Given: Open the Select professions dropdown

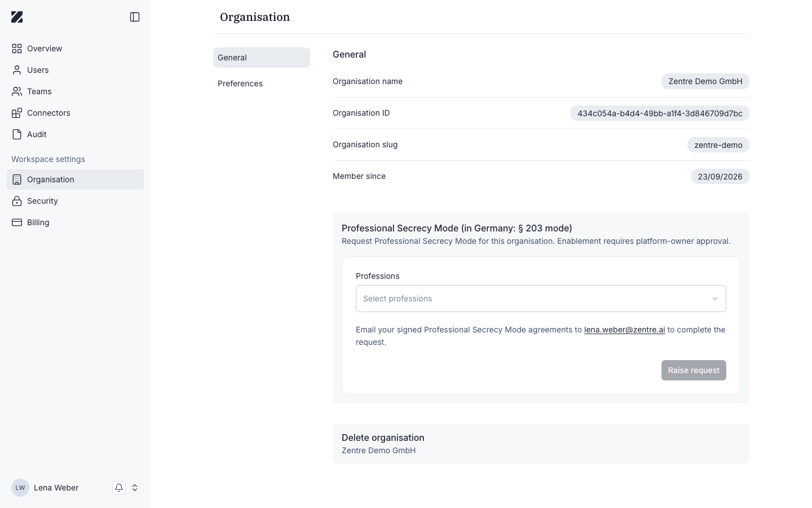Looking at the screenshot, I should pyautogui.click(x=541, y=299).
